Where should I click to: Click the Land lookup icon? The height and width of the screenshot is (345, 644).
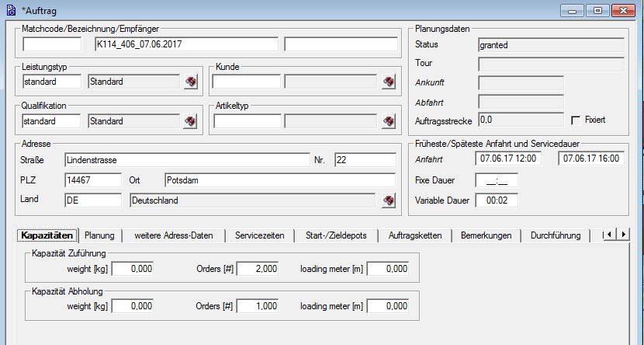[390, 200]
